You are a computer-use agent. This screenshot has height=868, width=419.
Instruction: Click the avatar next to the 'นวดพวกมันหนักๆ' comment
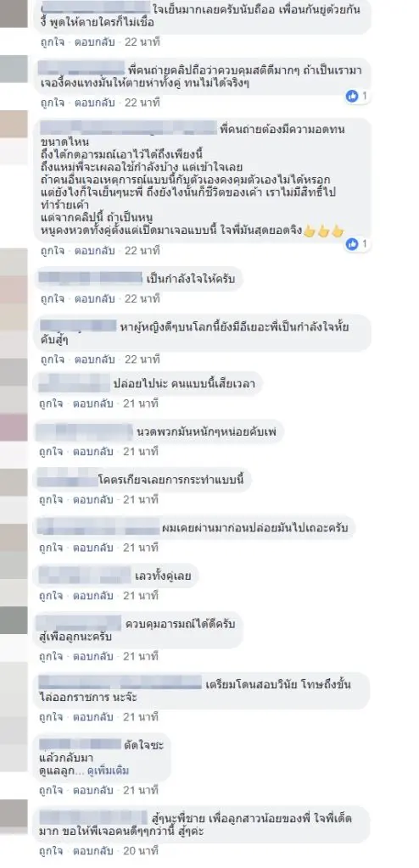(x=14, y=427)
